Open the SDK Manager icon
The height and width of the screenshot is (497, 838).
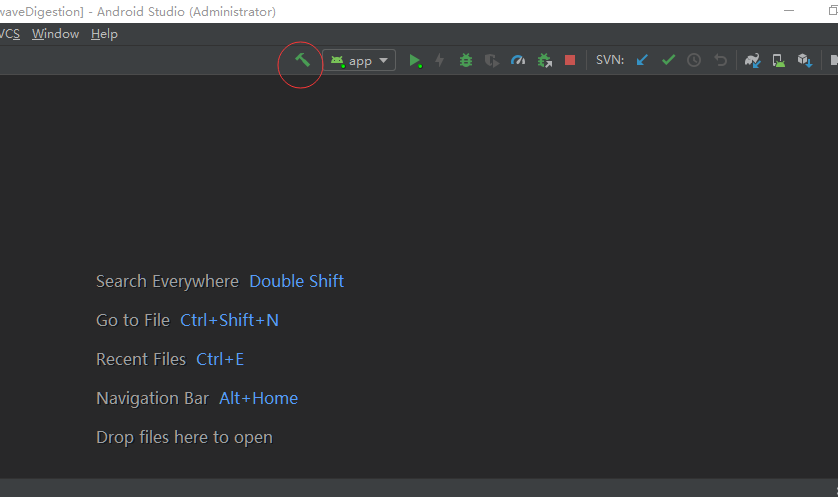[x=805, y=60]
